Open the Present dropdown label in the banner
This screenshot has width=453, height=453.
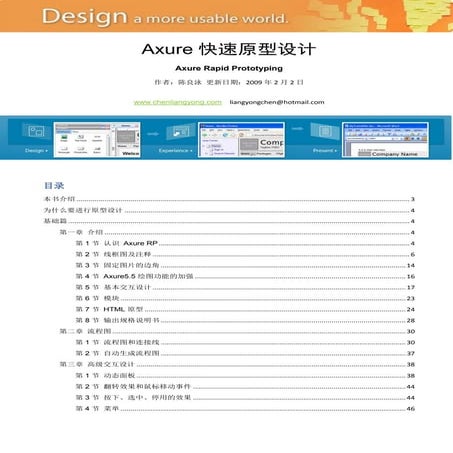[325, 151]
